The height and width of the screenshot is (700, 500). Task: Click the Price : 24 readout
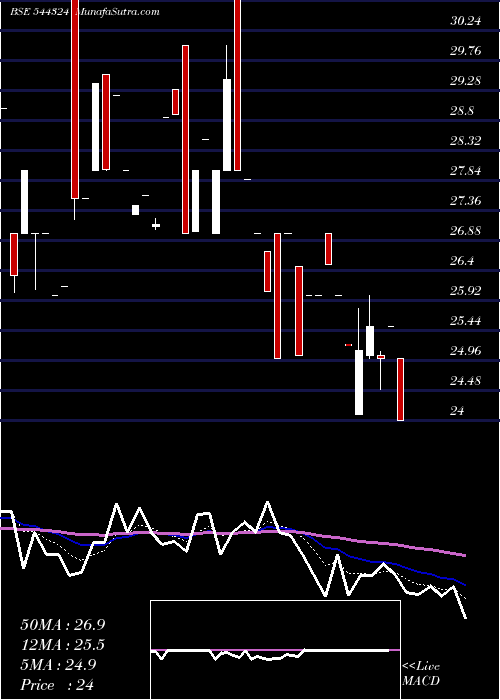(57, 685)
